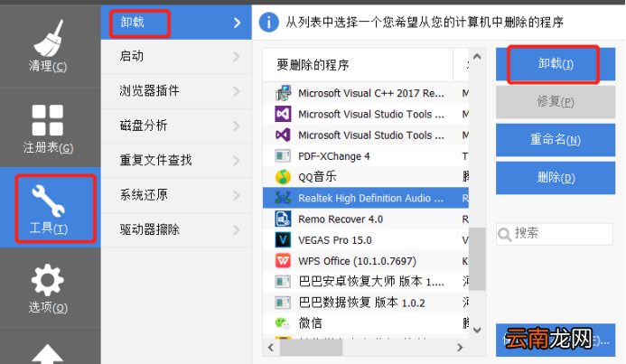Viewport: 626px width, 364px height.
Task: Click the 搜索 search input field
Action: click(555, 234)
